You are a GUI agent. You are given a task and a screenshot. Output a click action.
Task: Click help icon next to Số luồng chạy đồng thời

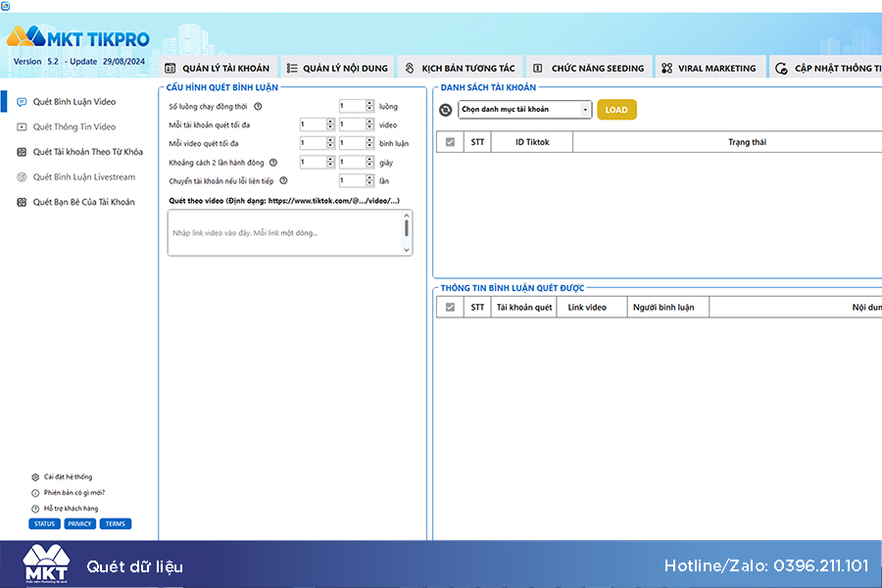coord(258,107)
